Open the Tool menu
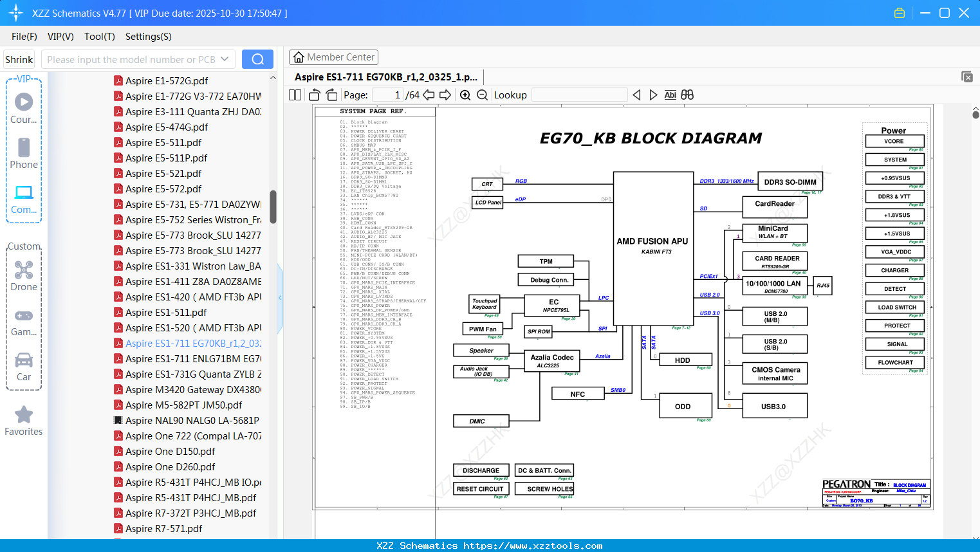 pos(99,37)
